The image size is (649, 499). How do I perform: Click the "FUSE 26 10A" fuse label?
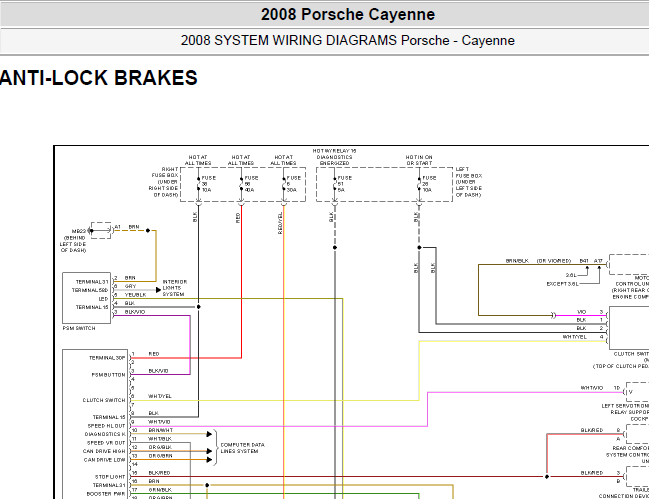pos(429,184)
